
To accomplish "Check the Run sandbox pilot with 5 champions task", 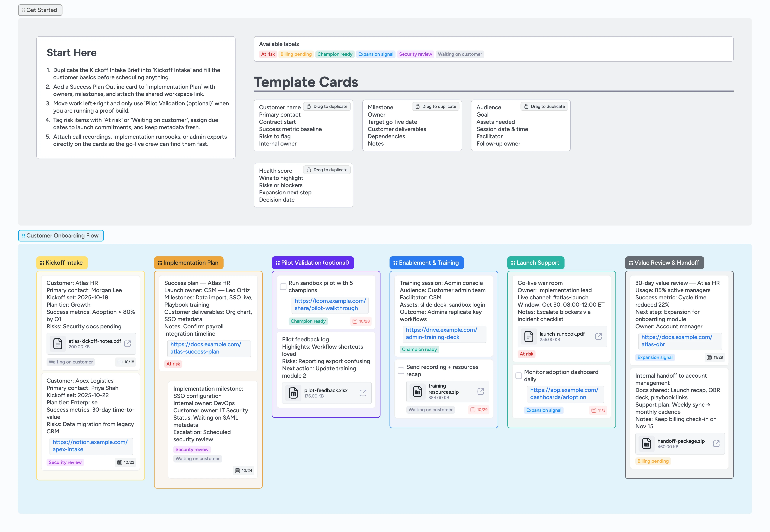I will 283,286.
